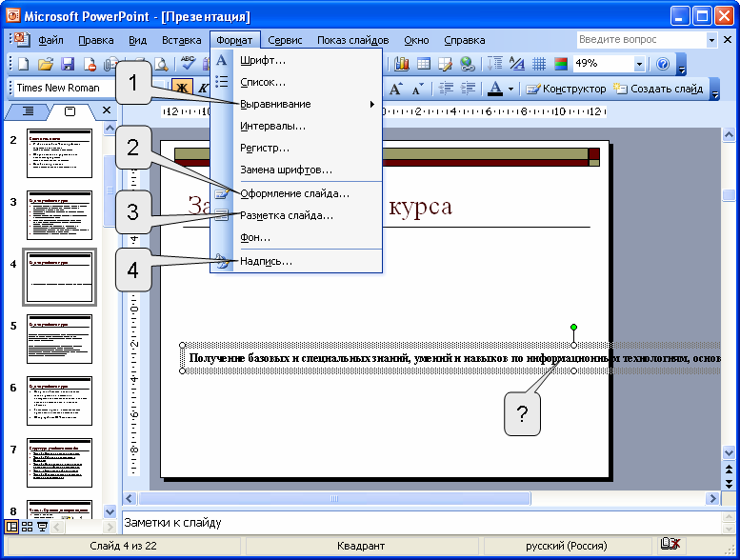
Task: Open the Окно menu
Action: point(416,41)
